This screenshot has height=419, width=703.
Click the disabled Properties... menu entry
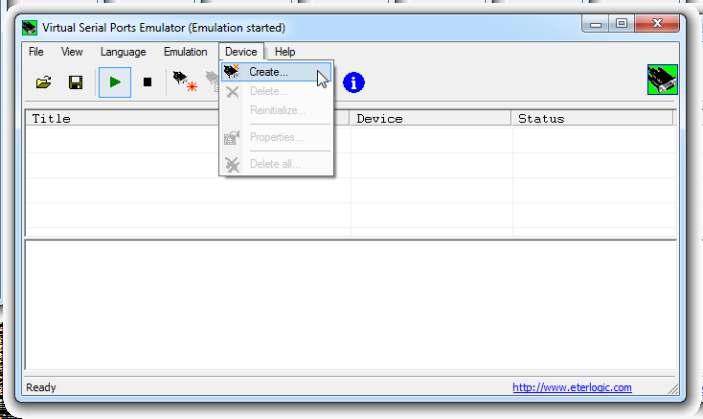click(276, 138)
